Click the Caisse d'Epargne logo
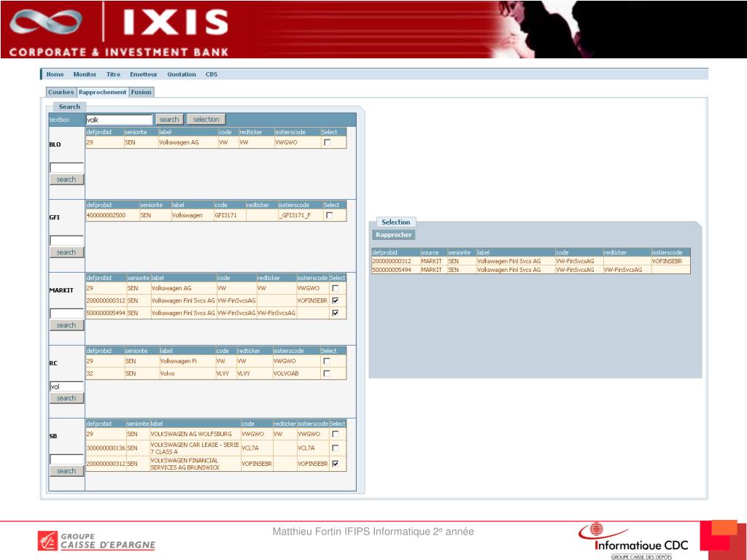Viewport: 747px width, 560px height. point(97,542)
